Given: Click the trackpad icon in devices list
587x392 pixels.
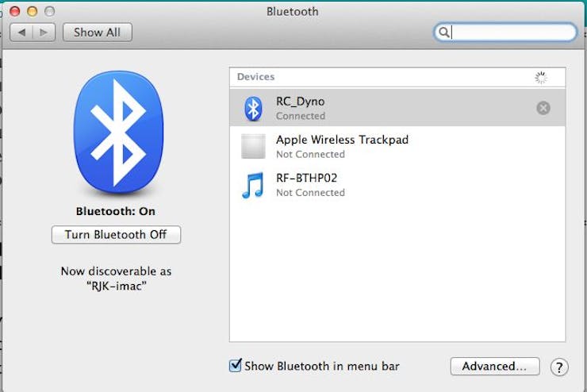Looking at the screenshot, I should (x=253, y=146).
